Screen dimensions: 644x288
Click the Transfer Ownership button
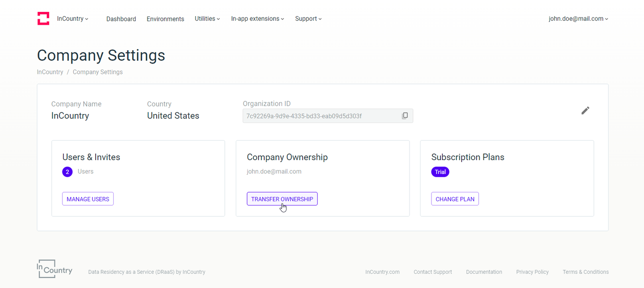coord(282,199)
